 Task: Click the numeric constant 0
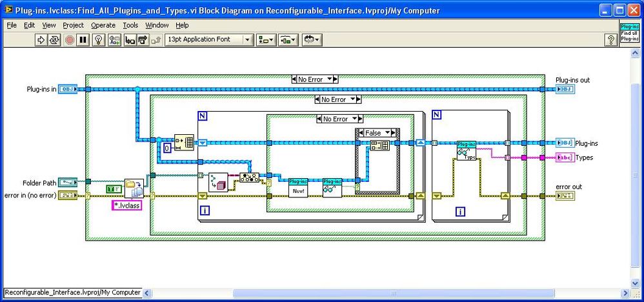point(167,148)
